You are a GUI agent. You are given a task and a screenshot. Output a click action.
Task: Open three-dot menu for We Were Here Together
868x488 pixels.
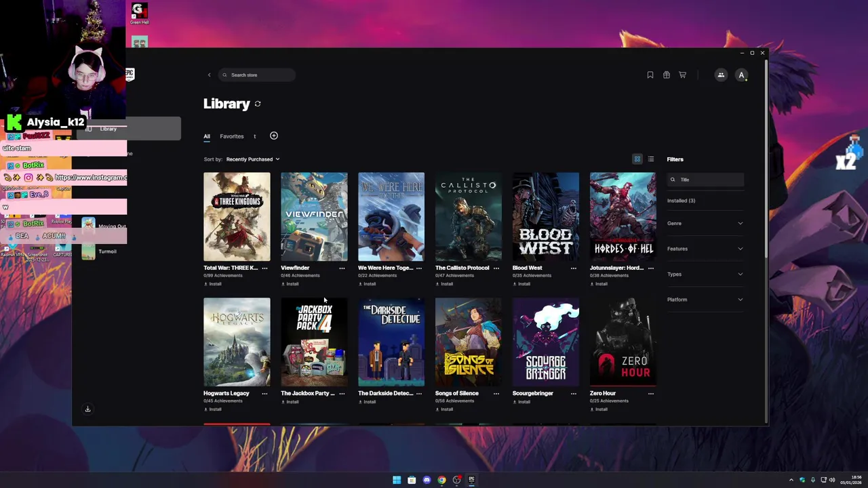419,268
